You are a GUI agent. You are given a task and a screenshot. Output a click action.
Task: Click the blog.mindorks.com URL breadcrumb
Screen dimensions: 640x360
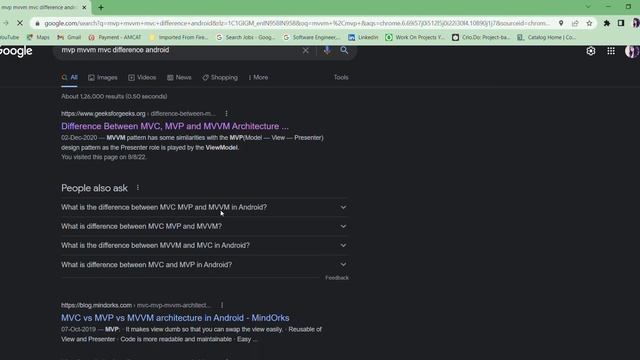click(136, 305)
